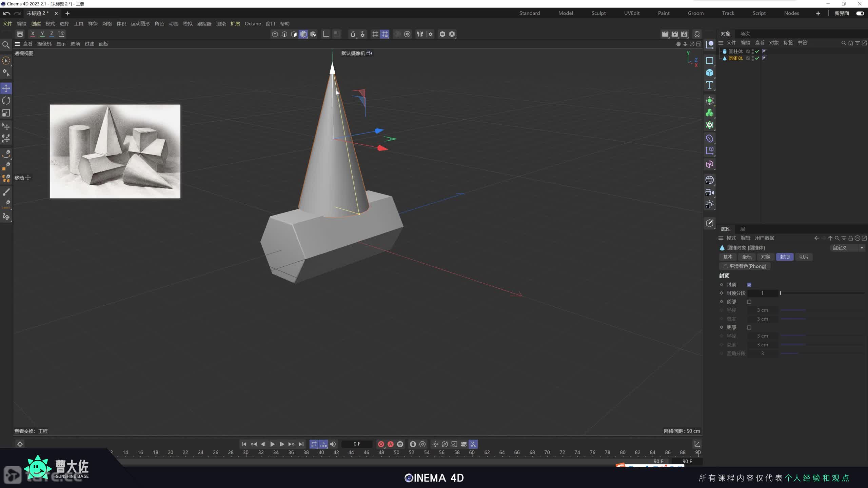The image size is (868, 488).
Task: Click the cube primitive icon
Action: pyautogui.click(x=709, y=73)
